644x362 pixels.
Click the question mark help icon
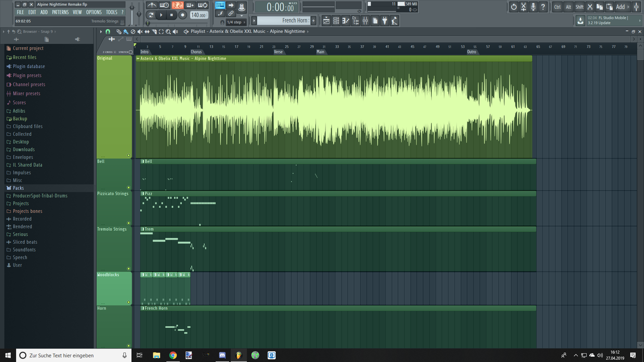click(543, 7)
